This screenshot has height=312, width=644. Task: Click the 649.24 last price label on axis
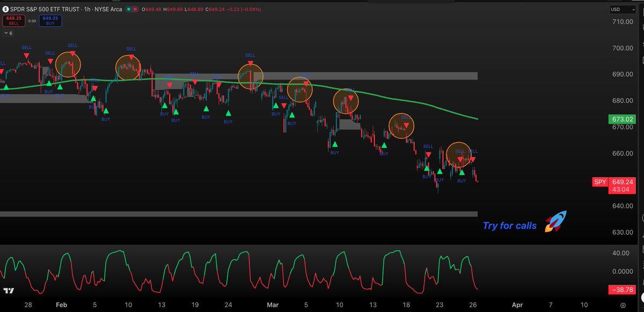click(623, 182)
